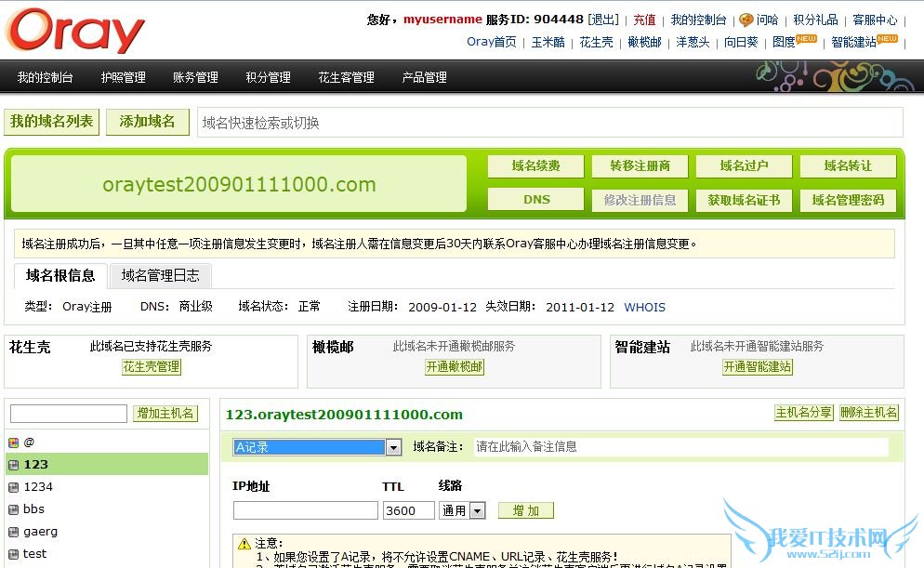Click the 域名续费 button

(536, 166)
